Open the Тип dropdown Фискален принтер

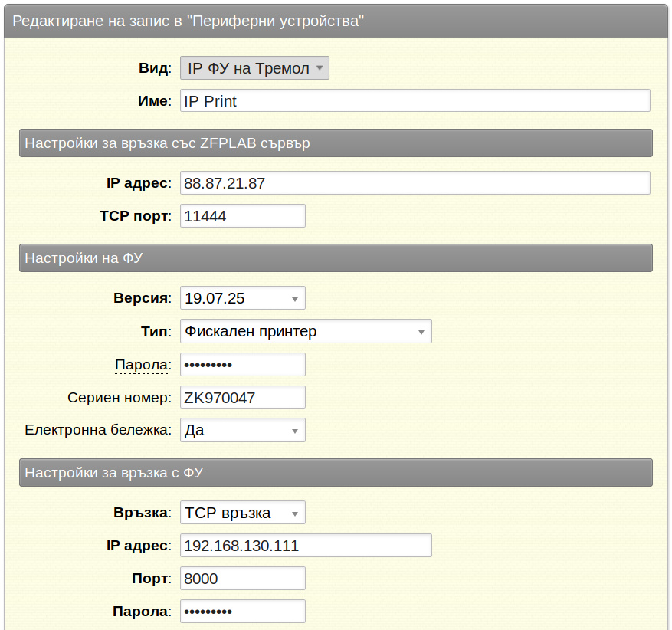(x=306, y=331)
